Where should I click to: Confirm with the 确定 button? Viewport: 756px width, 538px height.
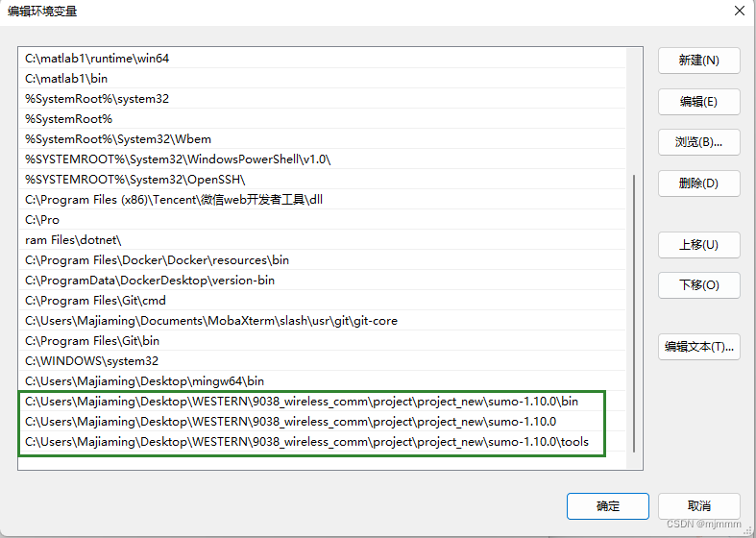click(x=607, y=506)
